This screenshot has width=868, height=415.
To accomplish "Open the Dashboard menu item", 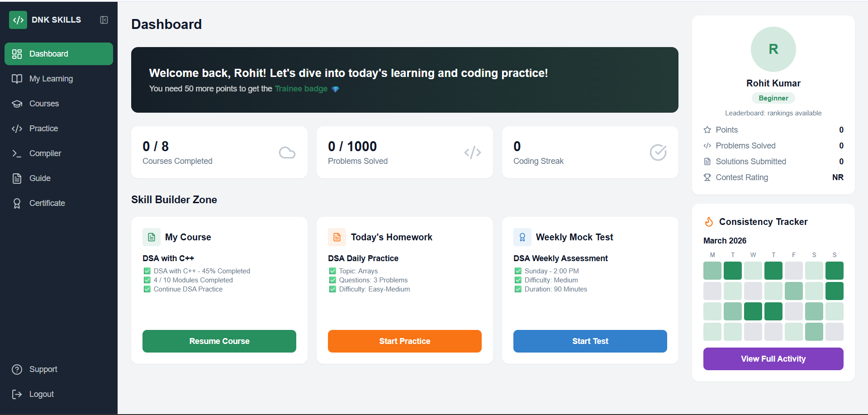I will tap(59, 54).
